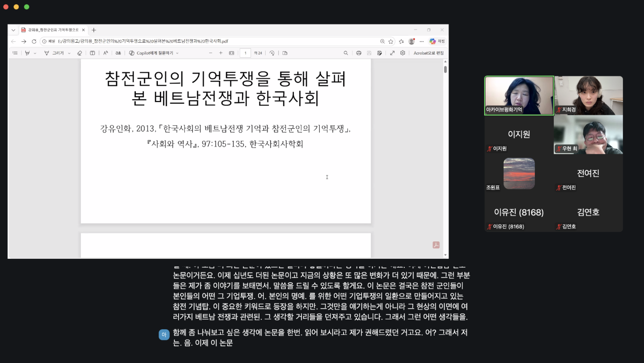Close the PDF browser tab
Viewport: 644px width, 363px height.
point(83,30)
